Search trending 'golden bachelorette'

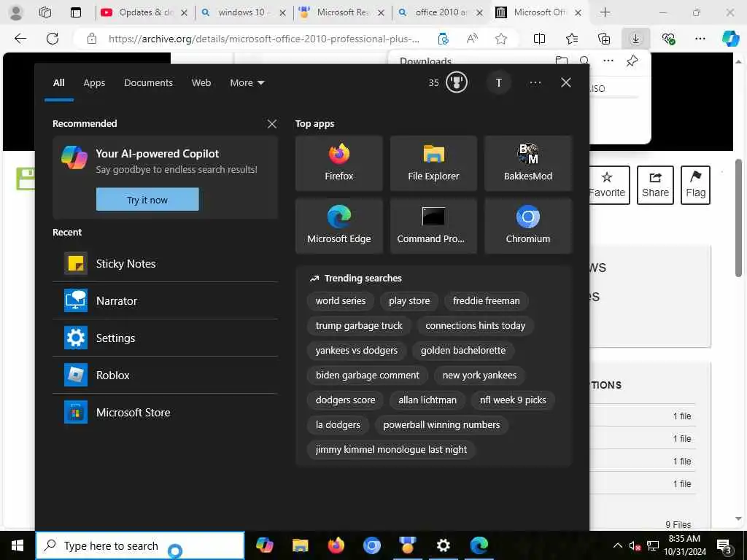[463, 351]
